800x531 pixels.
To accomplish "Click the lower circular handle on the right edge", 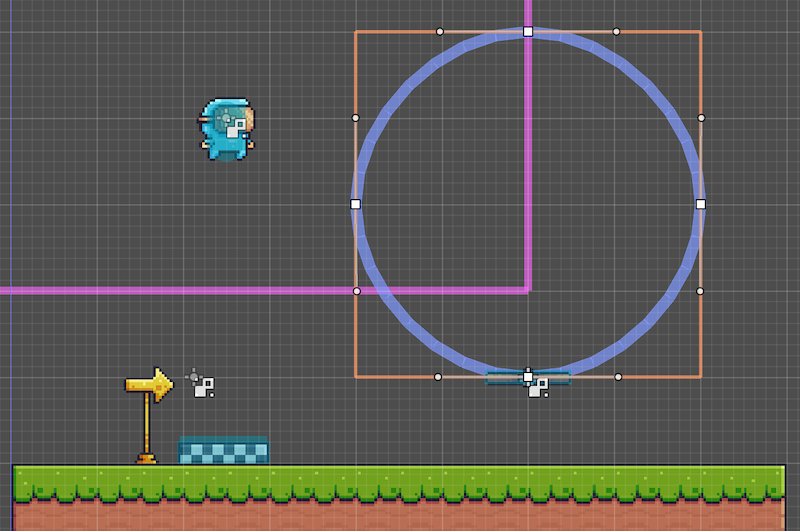I will [x=700, y=291].
